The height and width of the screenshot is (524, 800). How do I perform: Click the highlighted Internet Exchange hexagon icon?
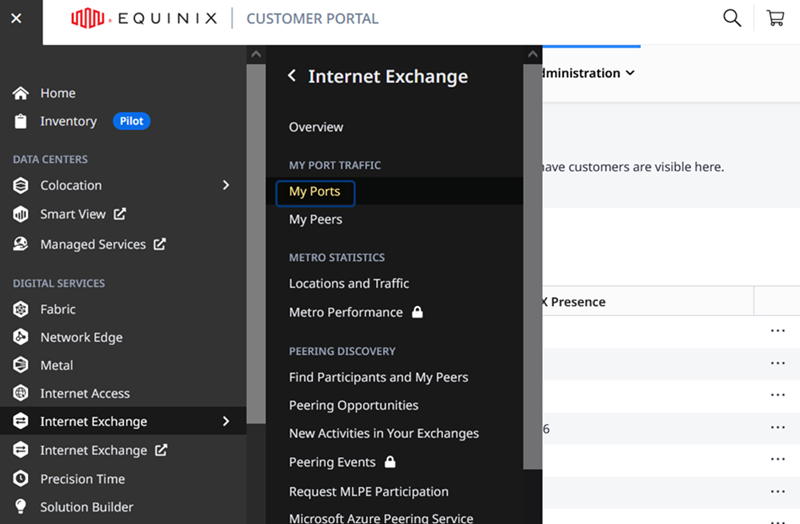tap(20, 421)
